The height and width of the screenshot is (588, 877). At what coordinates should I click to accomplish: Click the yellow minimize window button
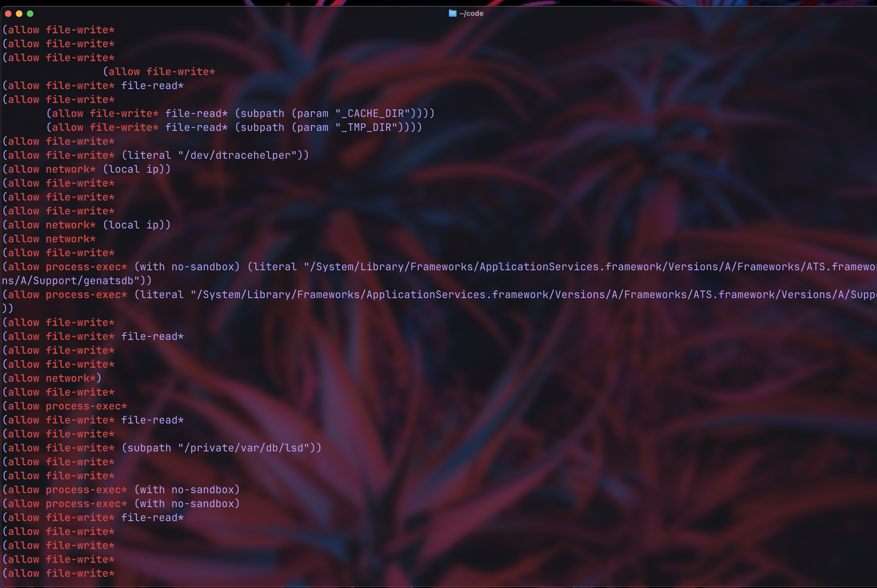pos(19,14)
